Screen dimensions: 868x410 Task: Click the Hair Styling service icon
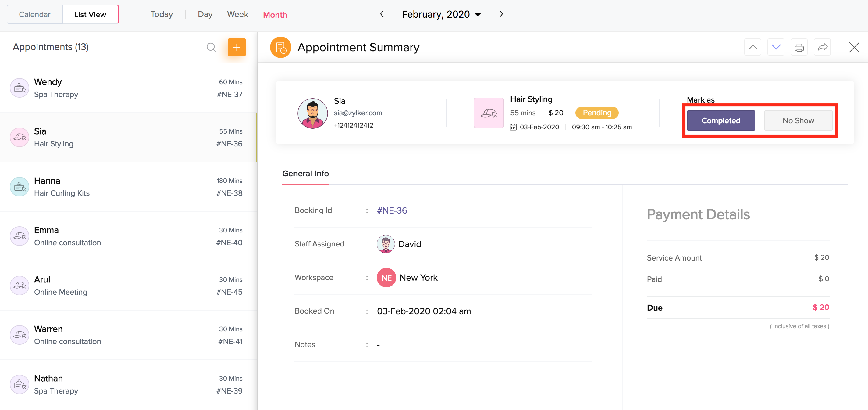click(489, 113)
